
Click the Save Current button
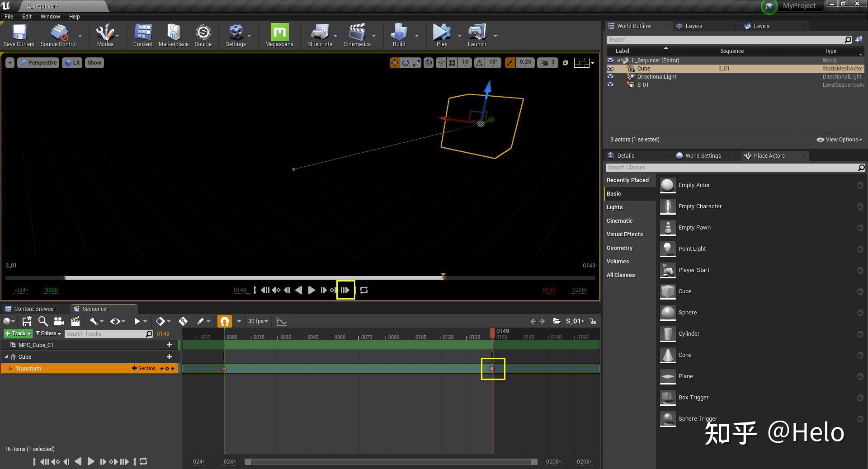(19, 33)
